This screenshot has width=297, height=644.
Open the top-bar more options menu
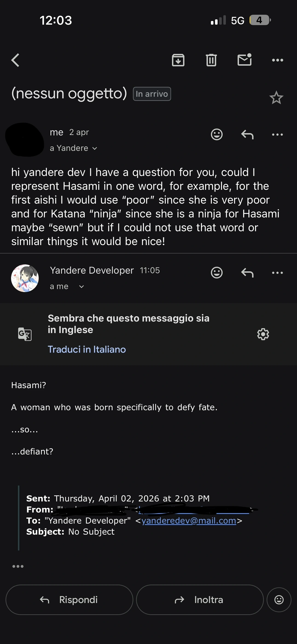[x=277, y=60]
